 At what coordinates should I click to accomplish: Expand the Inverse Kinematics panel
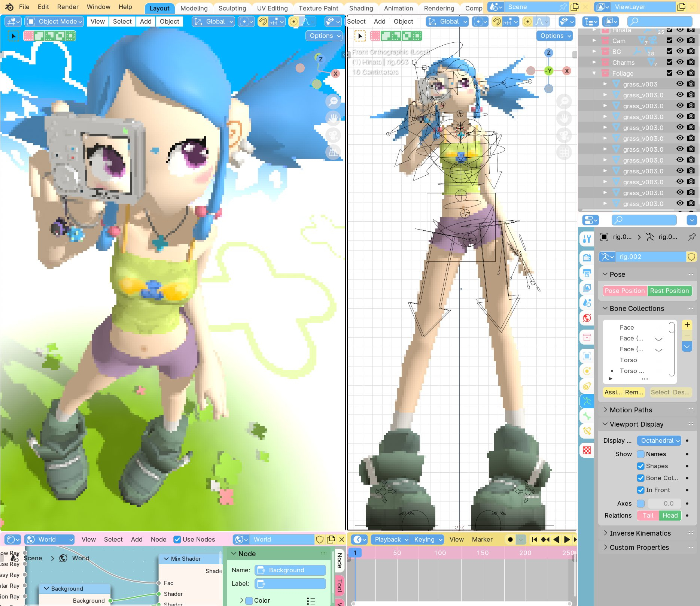pos(640,533)
